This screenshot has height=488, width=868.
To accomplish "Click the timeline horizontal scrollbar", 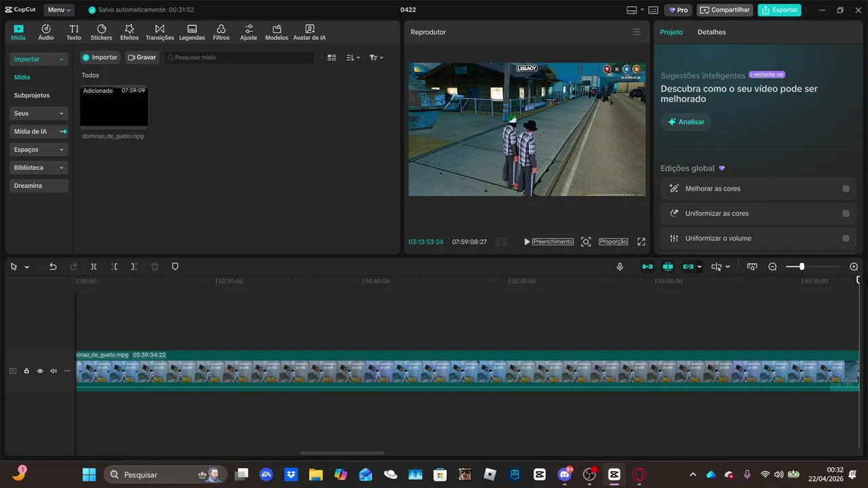I will tap(342, 453).
